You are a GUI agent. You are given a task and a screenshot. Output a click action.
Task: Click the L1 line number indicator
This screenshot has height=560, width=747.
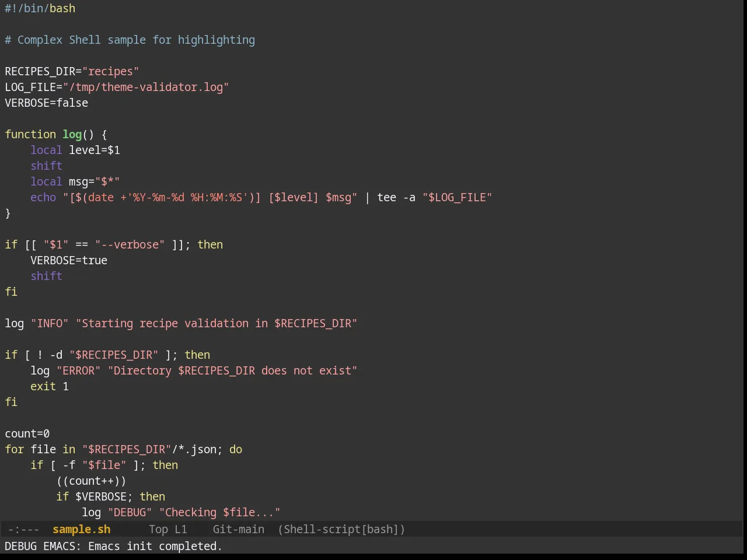click(x=181, y=529)
